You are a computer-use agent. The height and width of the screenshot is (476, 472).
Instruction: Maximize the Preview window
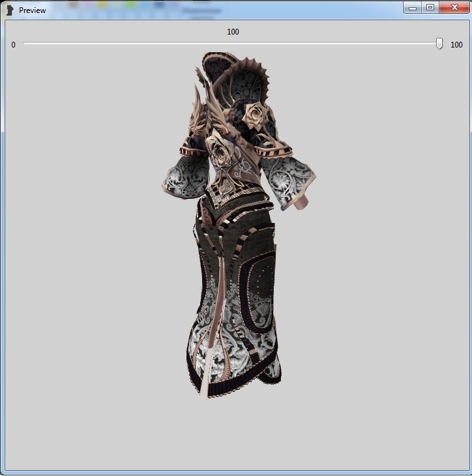coord(430,8)
